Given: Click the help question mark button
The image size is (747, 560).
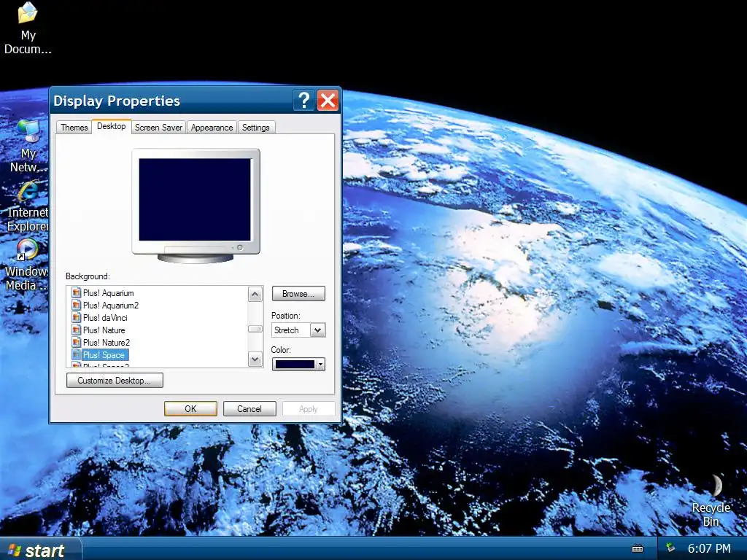Looking at the screenshot, I should (x=303, y=101).
